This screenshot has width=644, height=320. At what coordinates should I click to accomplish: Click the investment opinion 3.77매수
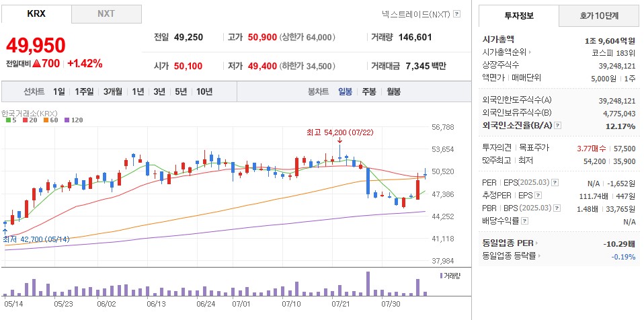592,149
